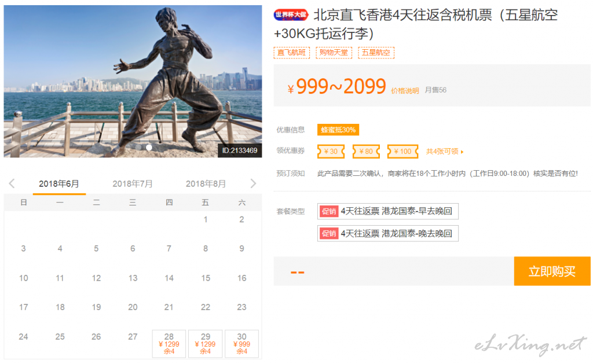The image size is (593, 364).
Task: Click the product title 北京直飞香港4天往返含税机票
Action: click(x=416, y=24)
